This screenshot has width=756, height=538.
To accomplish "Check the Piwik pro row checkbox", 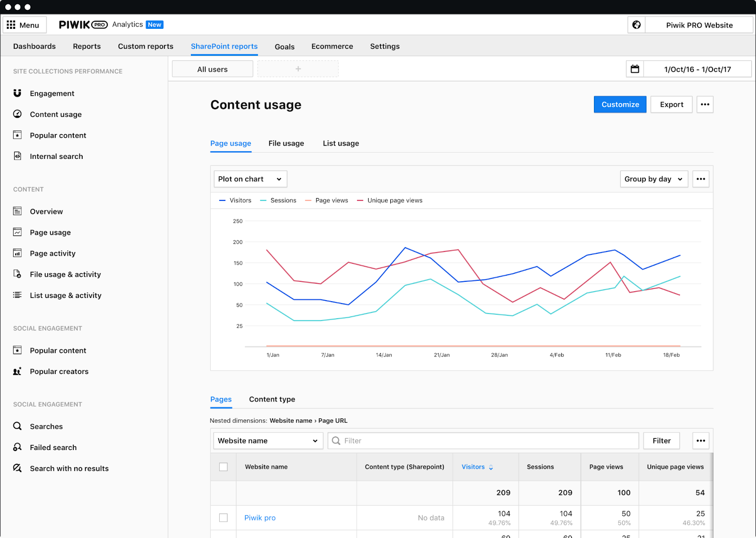I will coord(223,518).
